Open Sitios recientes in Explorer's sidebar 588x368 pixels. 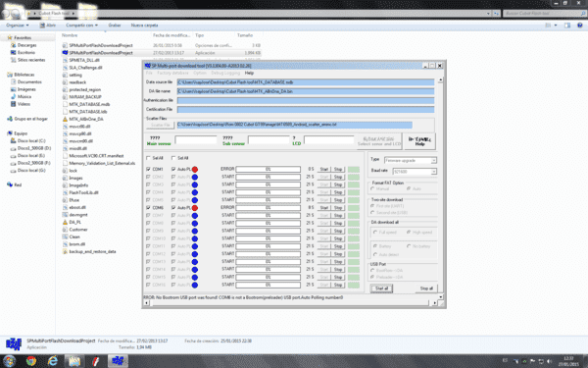click(31, 60)
